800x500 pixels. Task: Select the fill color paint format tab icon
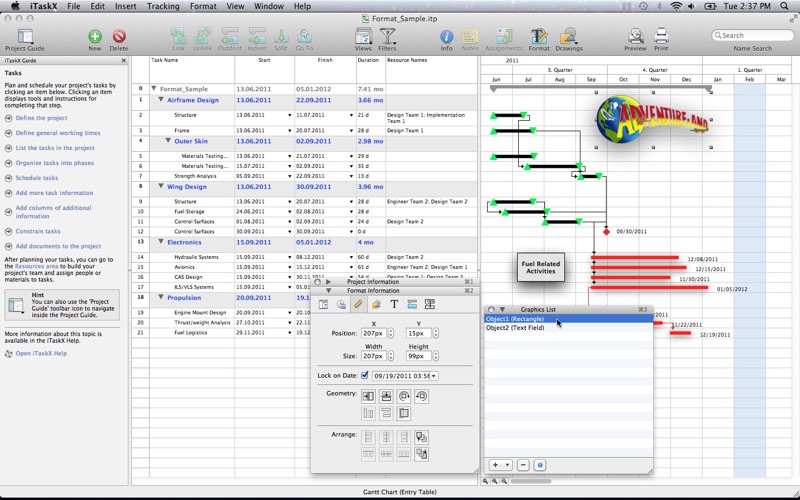click(376, 304)
